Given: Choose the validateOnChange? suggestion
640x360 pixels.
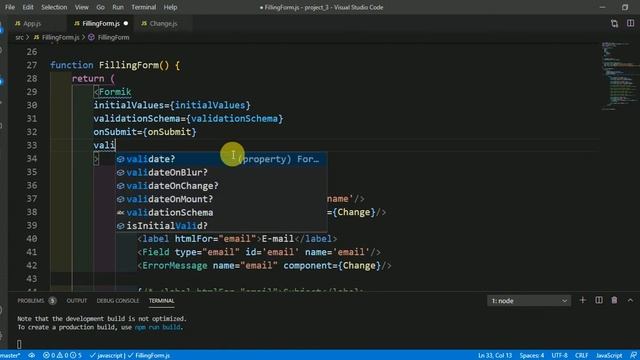Looking at the screenshot, I should click(221, 186).
